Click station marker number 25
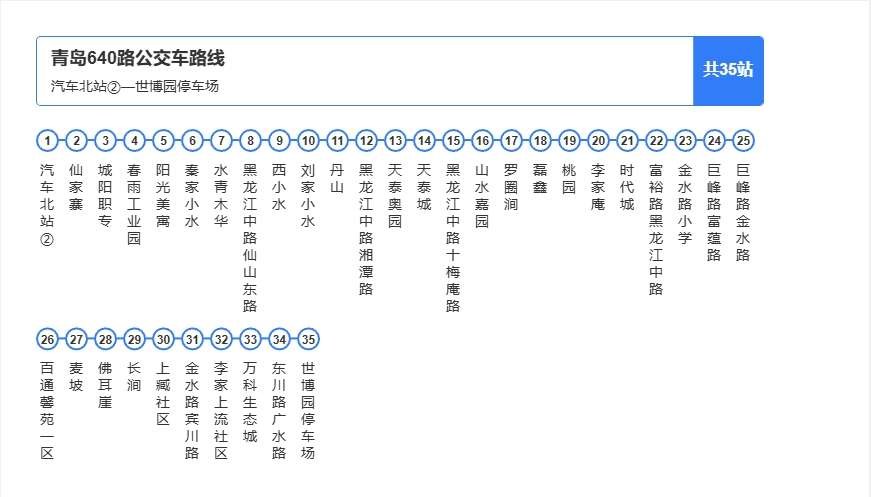Image resolution: width=871 pixels, height=497 pixels. pyautogui.click(x=743, y=140)
